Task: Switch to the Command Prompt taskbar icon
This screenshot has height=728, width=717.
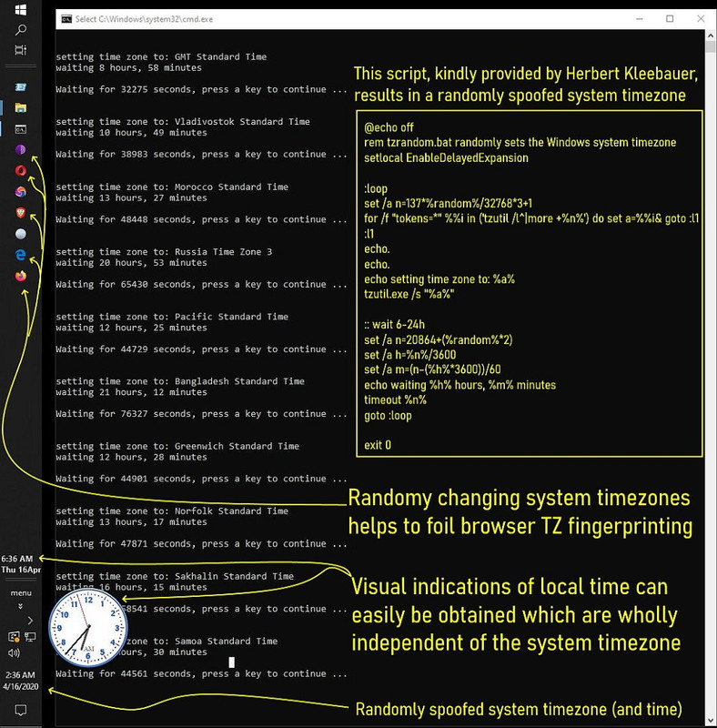Action: click(20, 129)
